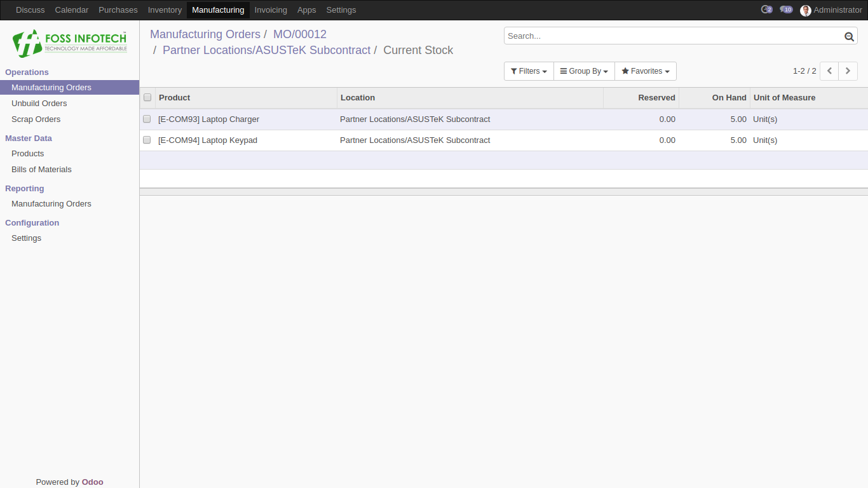This screenshot has width=868, height=488.
Task: Open Bills of Materials in sidebar
Action: 69,170
